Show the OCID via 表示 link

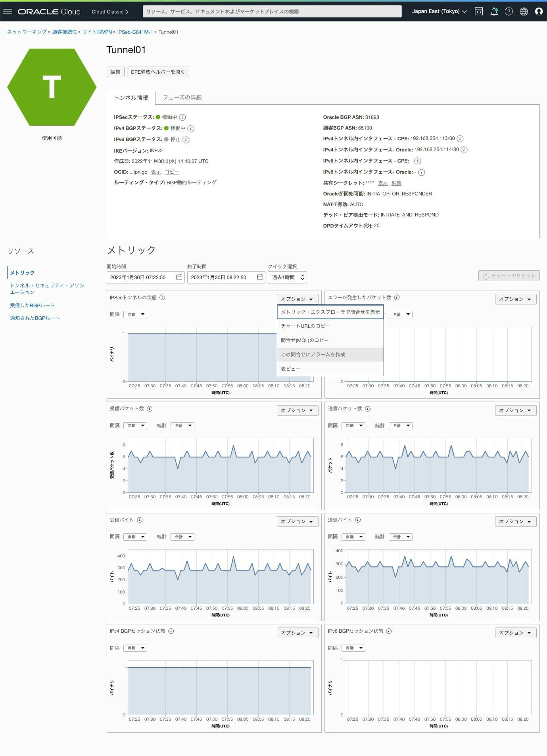point(156,172)
